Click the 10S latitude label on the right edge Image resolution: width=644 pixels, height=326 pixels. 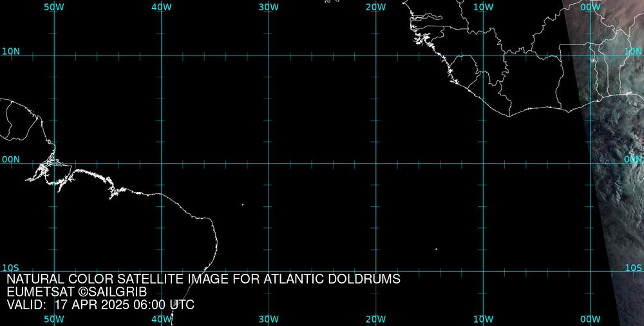point(633,268)
